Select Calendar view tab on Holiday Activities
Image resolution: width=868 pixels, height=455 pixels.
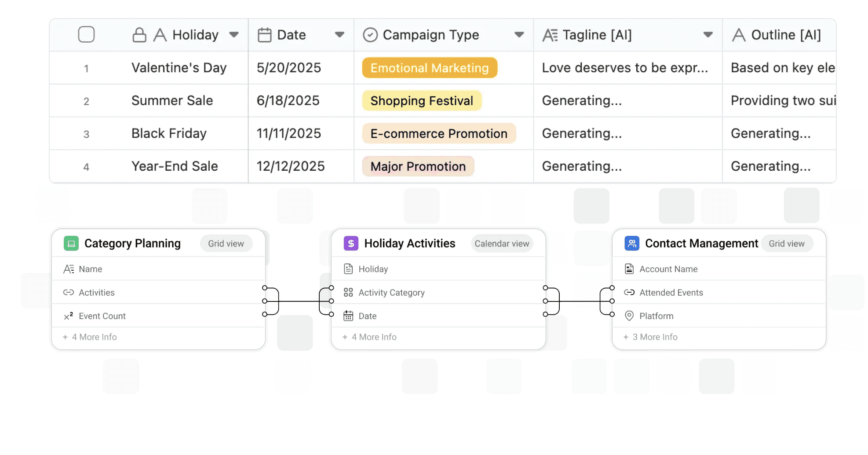click(x=502, y=244)
